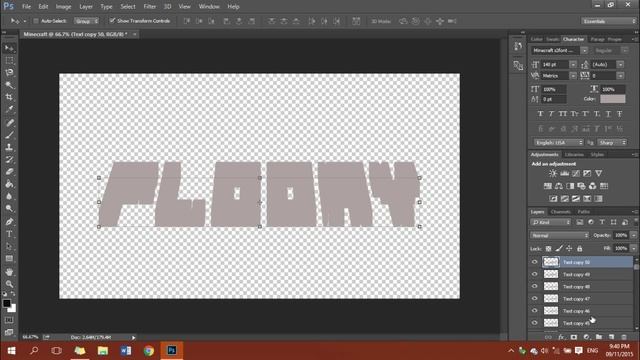Select the Lasso tool
640x360 pixels.
click(9, 73)
